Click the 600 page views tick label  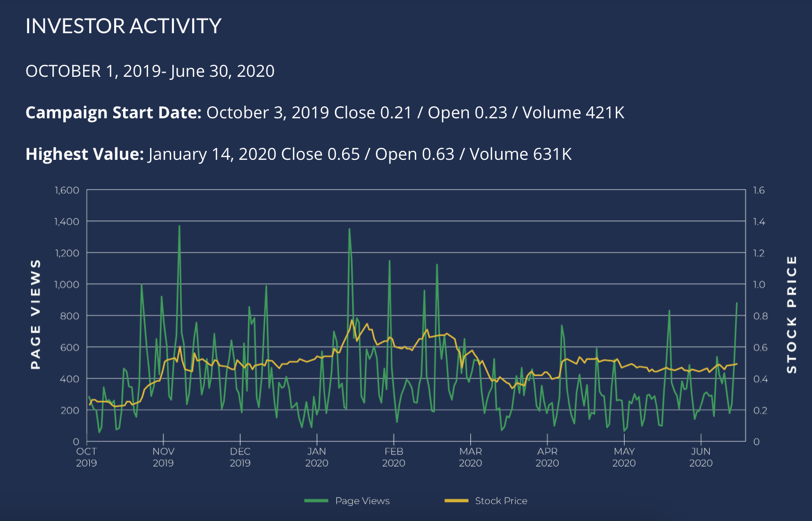71,347
